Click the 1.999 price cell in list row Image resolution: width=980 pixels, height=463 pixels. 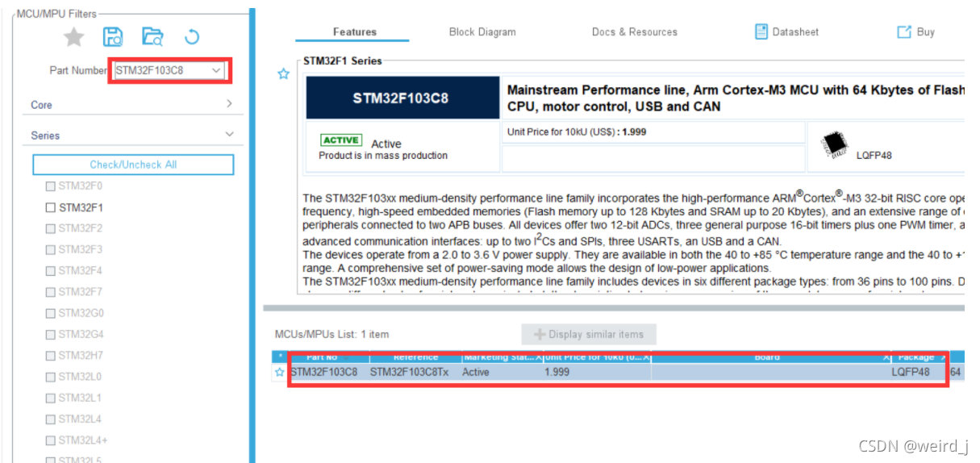tap(557, 373)
